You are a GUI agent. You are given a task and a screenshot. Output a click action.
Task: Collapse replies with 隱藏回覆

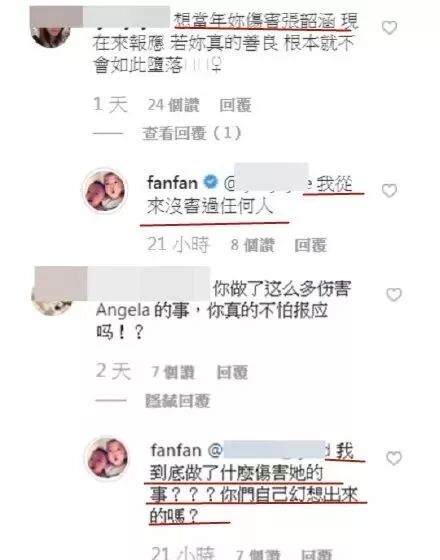(x=178, y=401)
